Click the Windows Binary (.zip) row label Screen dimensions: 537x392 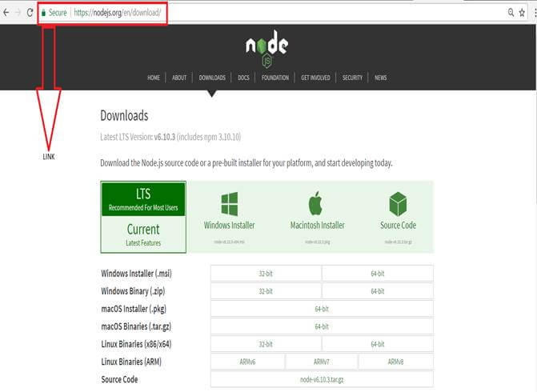coord(133,291)
